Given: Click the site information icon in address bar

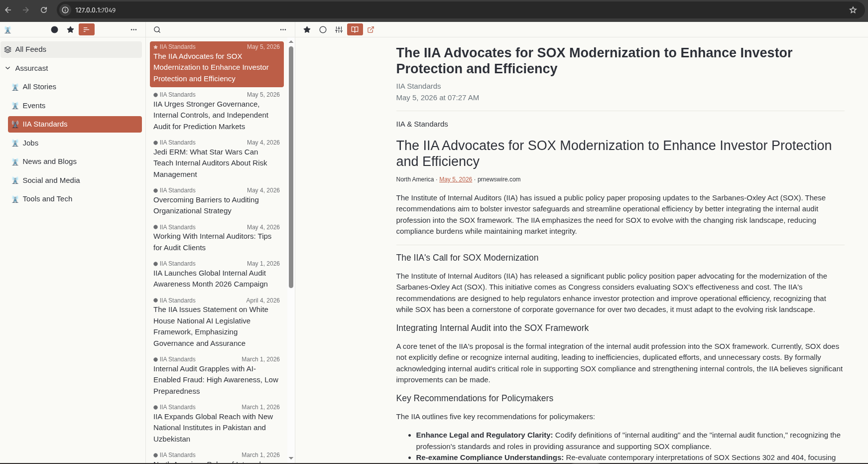Looking at the screenshot, I should pos(65,10).
